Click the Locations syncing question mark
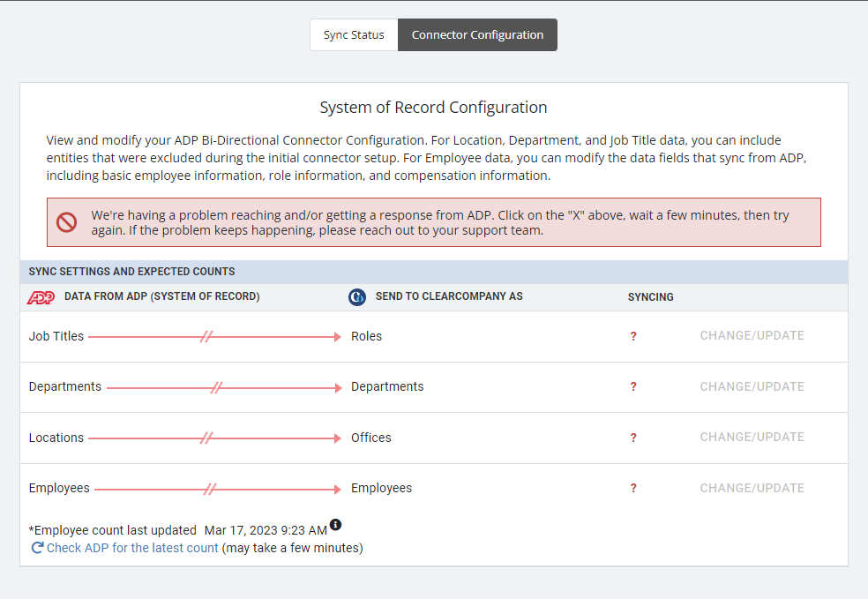The width and height of the screenshot is (868, 599). pyautogui.click(x=633, y=438)
